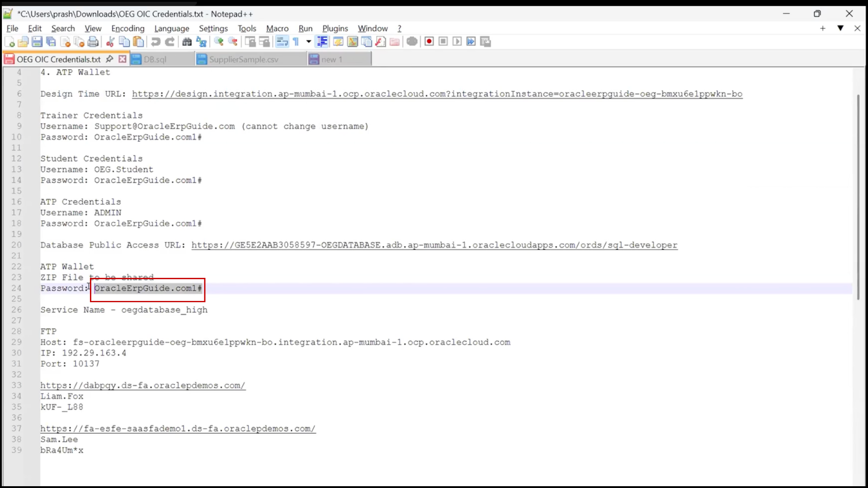Screen dimensions: 868x488
Task: Open the Encoding menu
Action: click(128, 28)
